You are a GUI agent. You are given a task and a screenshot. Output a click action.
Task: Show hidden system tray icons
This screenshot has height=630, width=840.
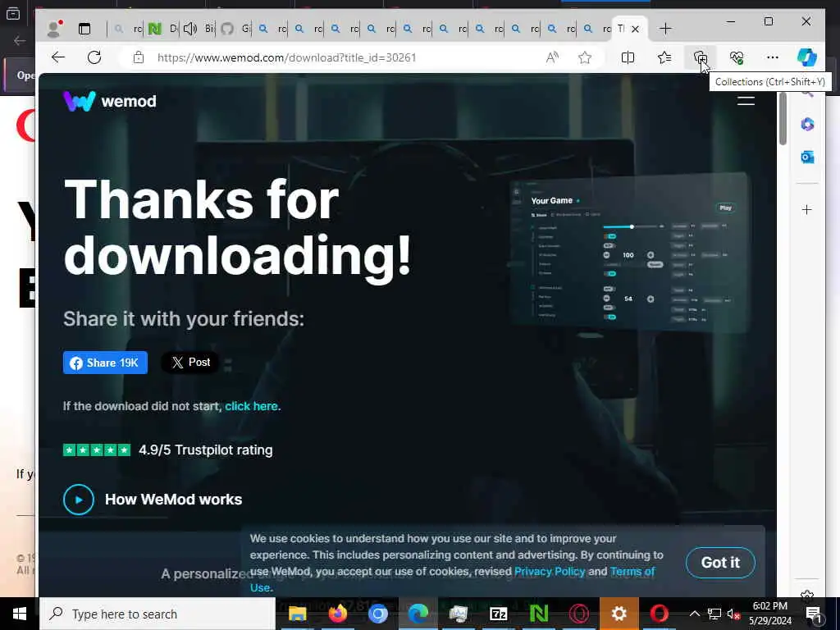click(694, 614)
